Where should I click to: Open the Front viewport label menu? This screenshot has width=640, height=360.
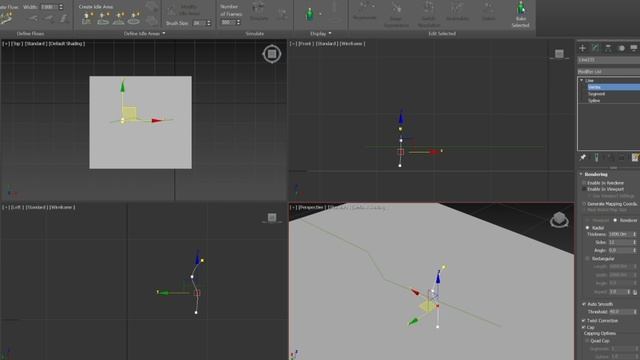coord(306,43)
